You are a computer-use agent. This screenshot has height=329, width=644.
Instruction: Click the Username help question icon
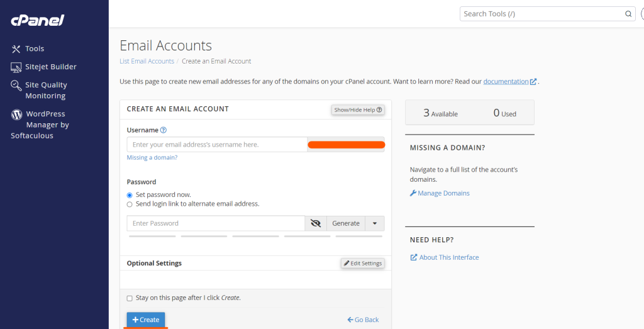[164, 130]
